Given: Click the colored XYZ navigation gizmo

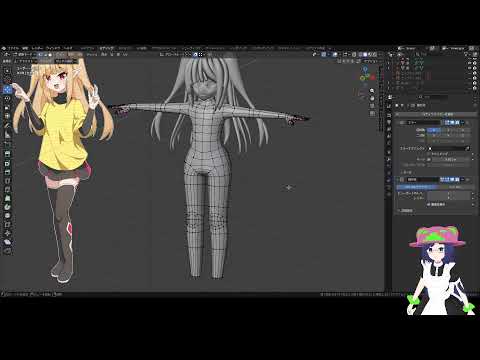Looking at the screenshot, I should click(367, 74).
